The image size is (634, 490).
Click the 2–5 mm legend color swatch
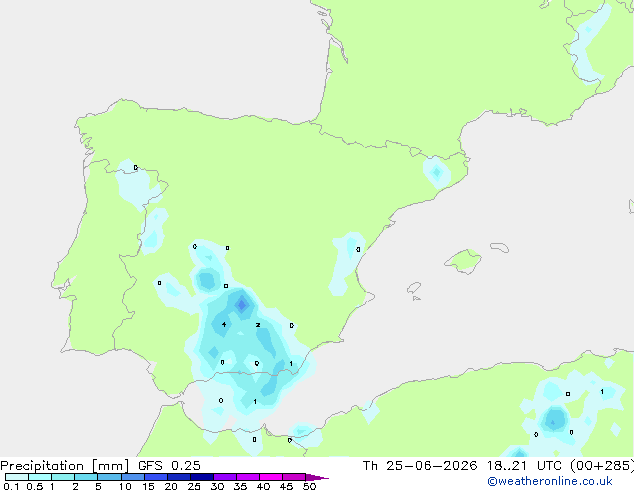coord(86,477)
